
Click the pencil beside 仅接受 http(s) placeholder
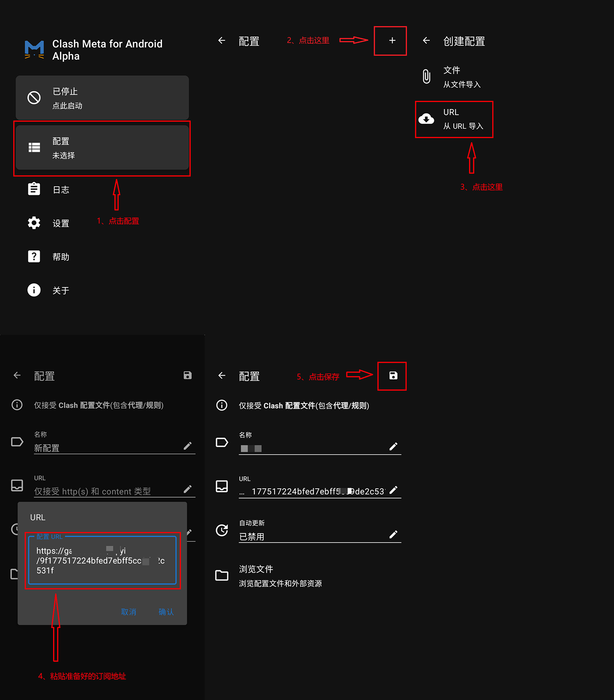(188, 489)
